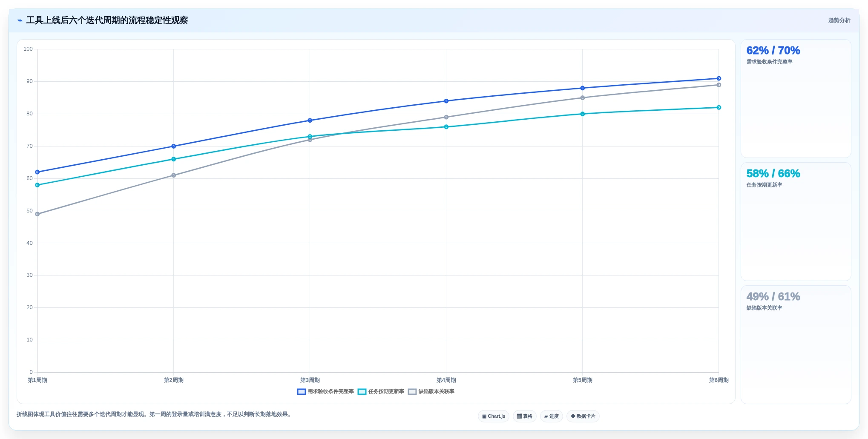Click the 第4周期 x-axis label
This screenshot has height=439, width=868.
point(446,380)
